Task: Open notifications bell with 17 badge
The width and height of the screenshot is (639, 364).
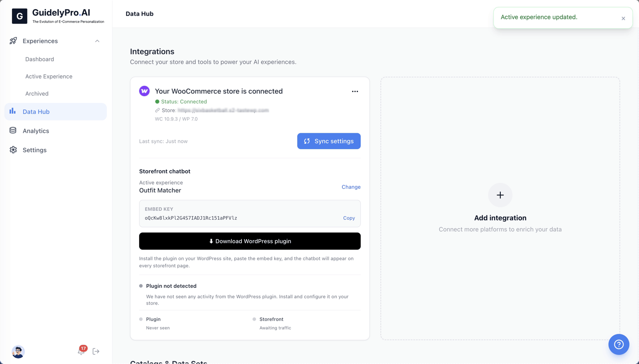Action: click(82, 350)
